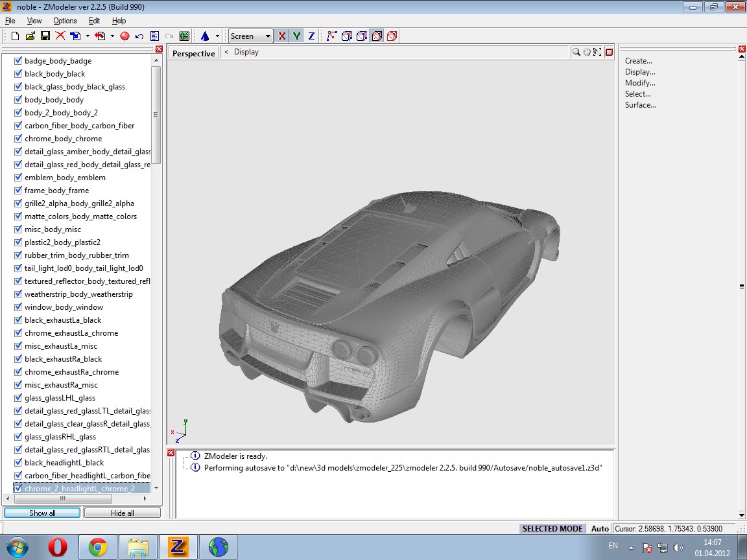Uncheck the chrome_body_chrome object checkbox

(18, 139)
